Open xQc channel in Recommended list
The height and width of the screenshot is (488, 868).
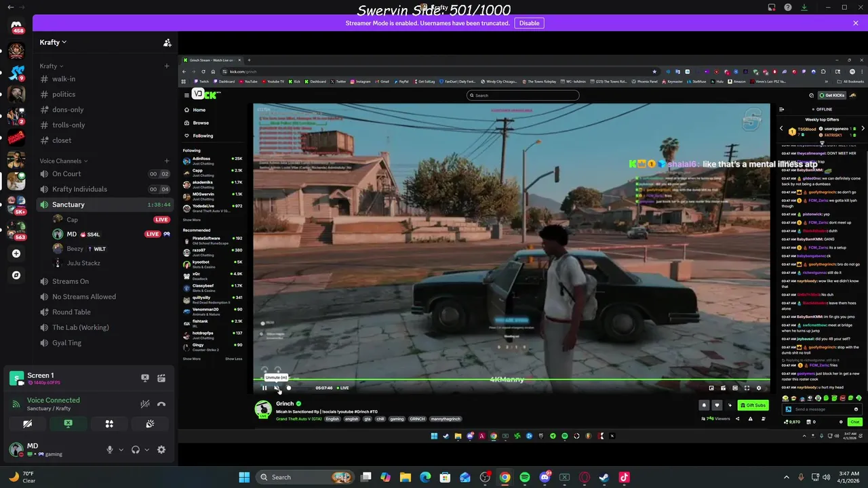coord(212,275)
